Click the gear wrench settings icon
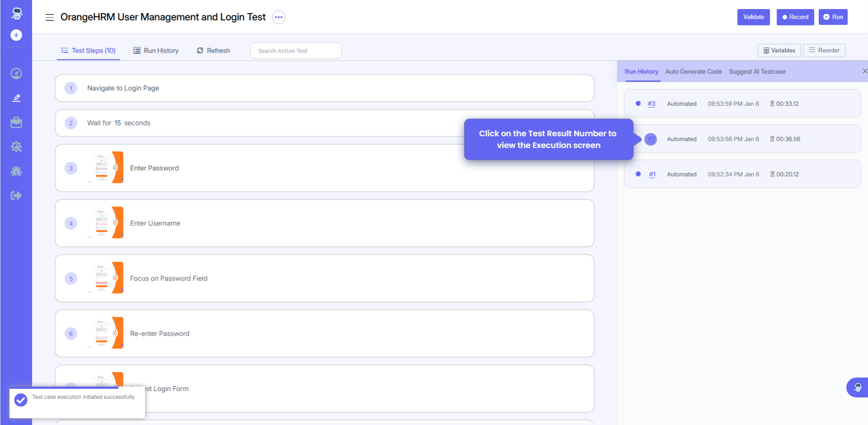Screen dimensions: 868x425 tap(16, 147)
